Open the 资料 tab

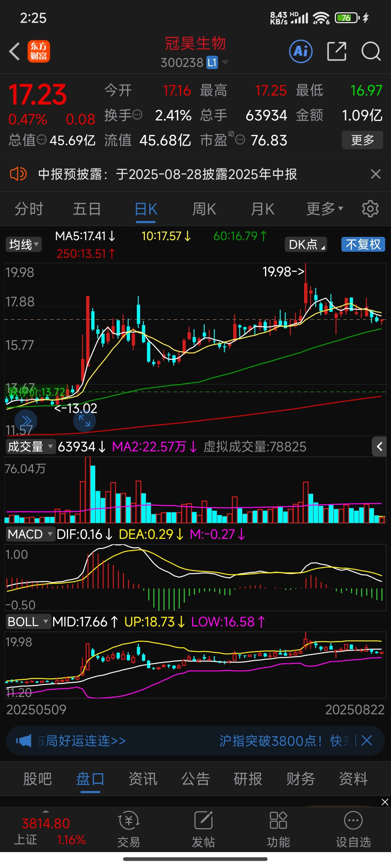[x=353, y=779]
